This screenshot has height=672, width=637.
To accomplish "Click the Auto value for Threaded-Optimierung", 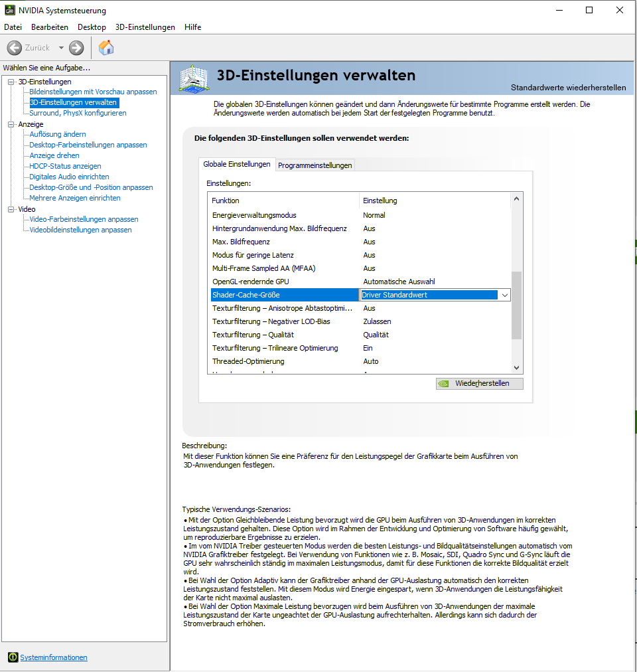I will click(370, 361).
